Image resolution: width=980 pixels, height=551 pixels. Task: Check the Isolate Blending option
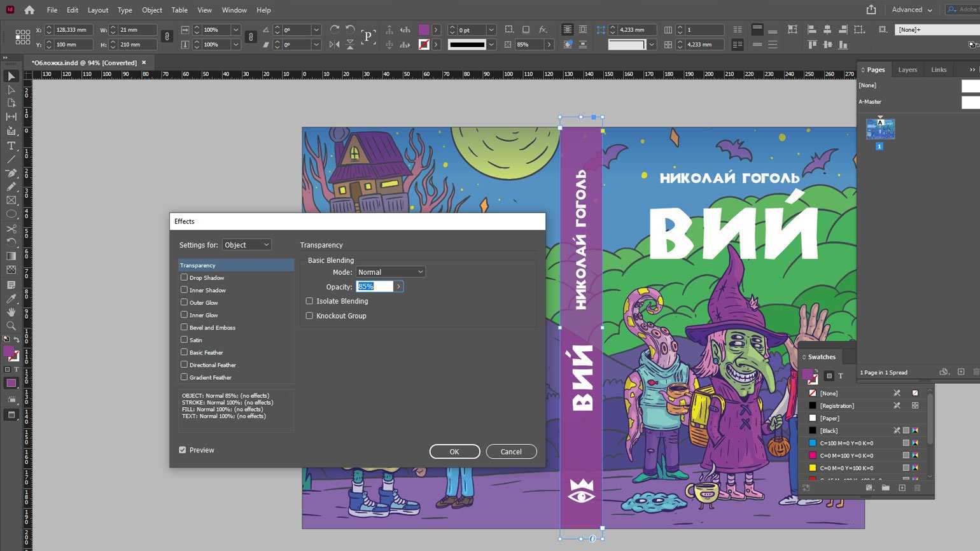(x=310, y=301)
